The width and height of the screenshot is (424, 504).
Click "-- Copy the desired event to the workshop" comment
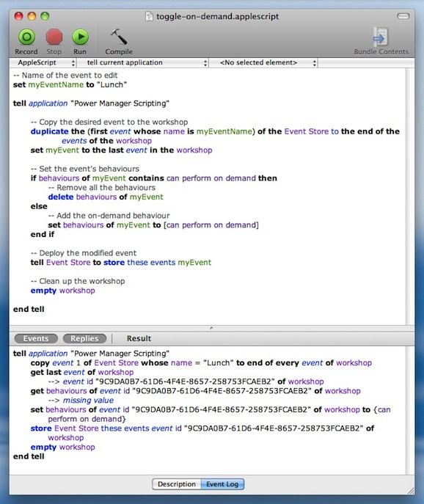tap(109, 122)
